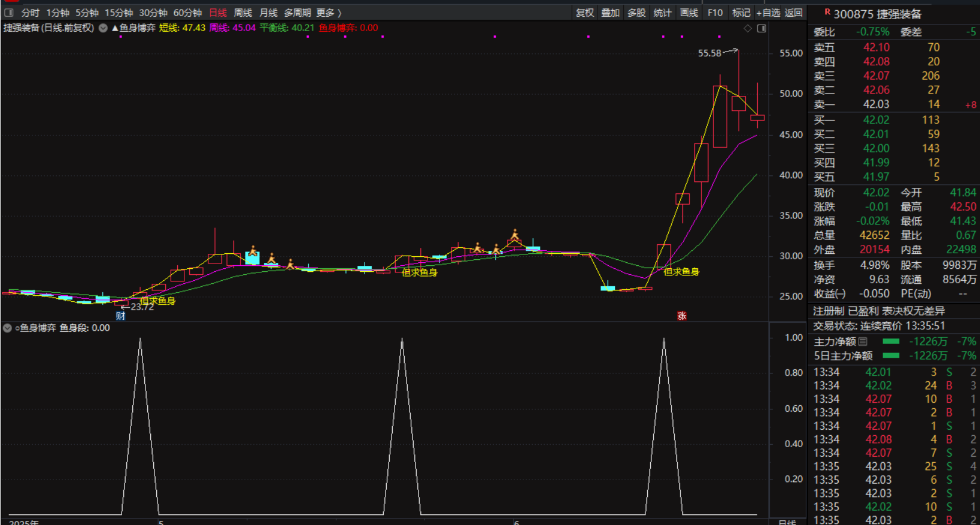Expand the 更多 periods menu
980x525 pixels.
[329, 13]
